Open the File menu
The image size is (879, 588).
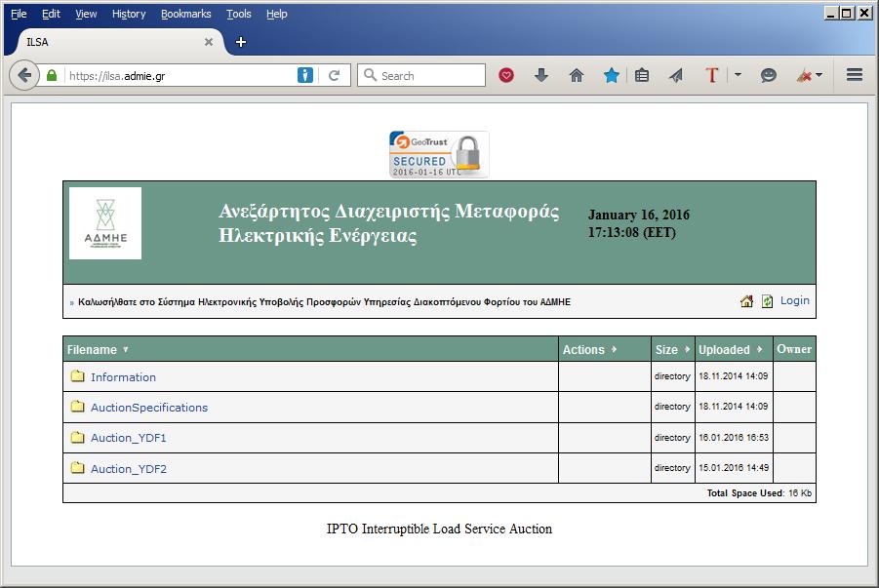coord(19,14)
